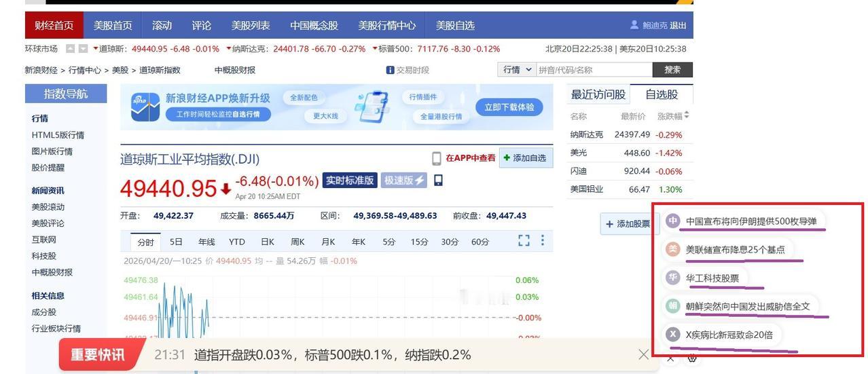The width and height of the screenshot is (868, 374).
Task: Switch to 极速版 quote mode
Action: (403, 180)
